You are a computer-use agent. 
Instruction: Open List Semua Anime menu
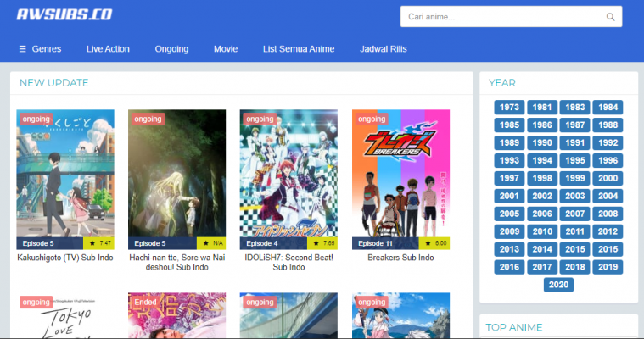pos(299,49)
